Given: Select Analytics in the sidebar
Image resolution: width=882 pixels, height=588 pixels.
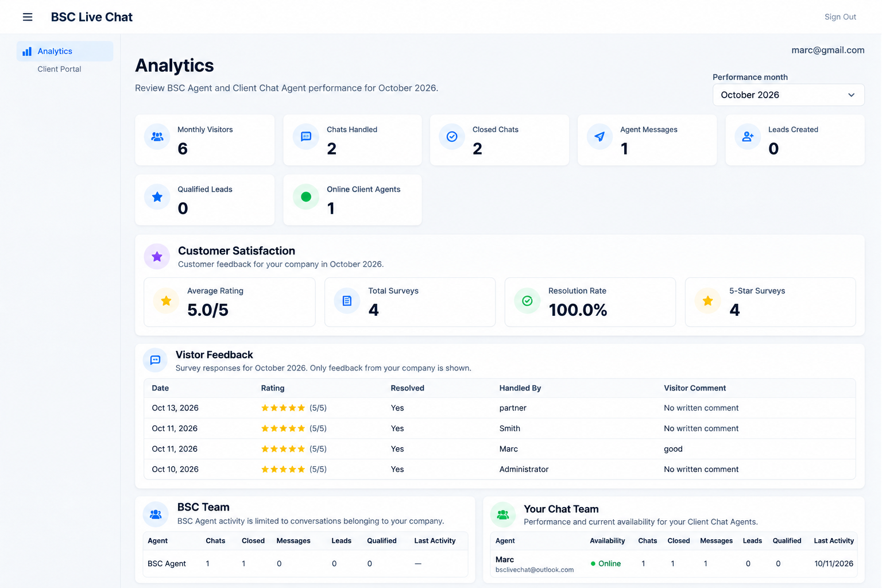Looking at the screenshot, I should [x=65, y=52].
